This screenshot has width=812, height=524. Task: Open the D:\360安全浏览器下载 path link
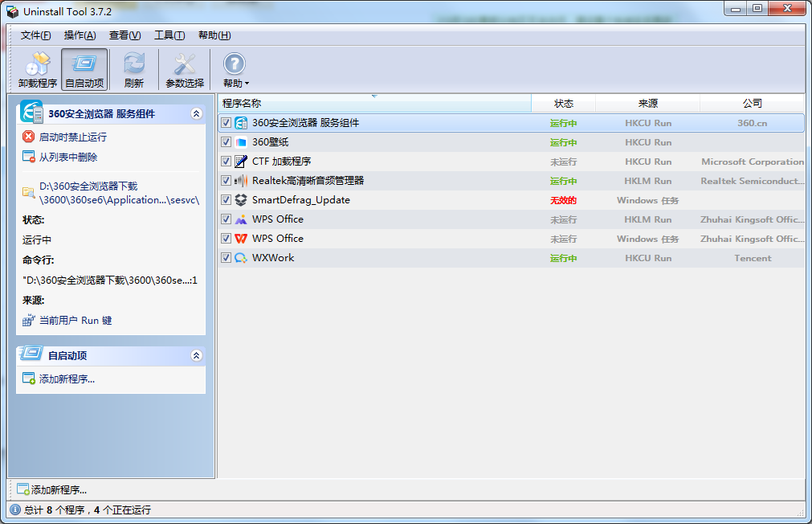(x=119, y=193)
